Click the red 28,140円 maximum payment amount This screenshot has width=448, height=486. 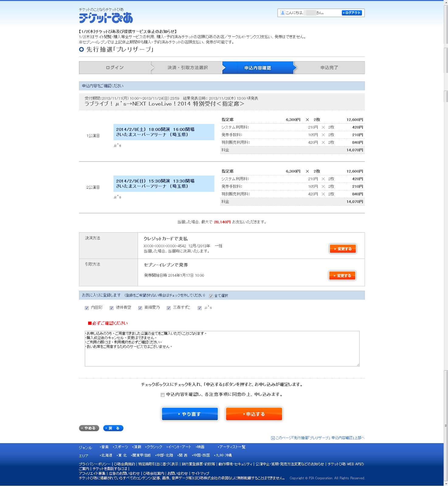coord(222,222)
